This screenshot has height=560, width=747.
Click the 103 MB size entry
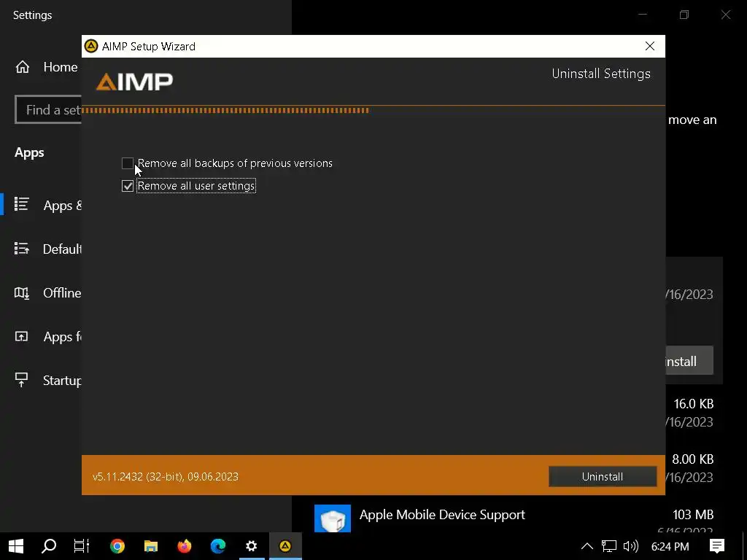[693, 515]
